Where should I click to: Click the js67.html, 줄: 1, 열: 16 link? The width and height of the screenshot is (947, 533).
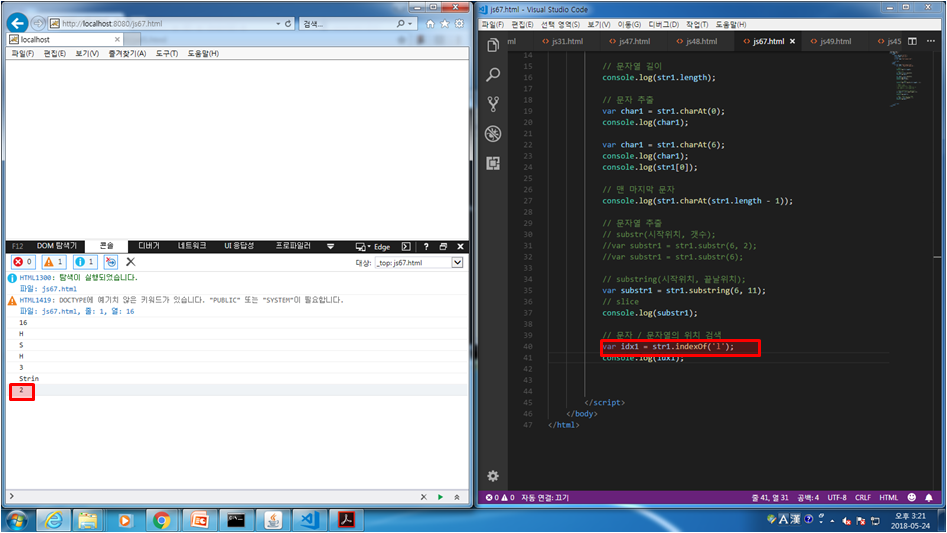point(88,311)
